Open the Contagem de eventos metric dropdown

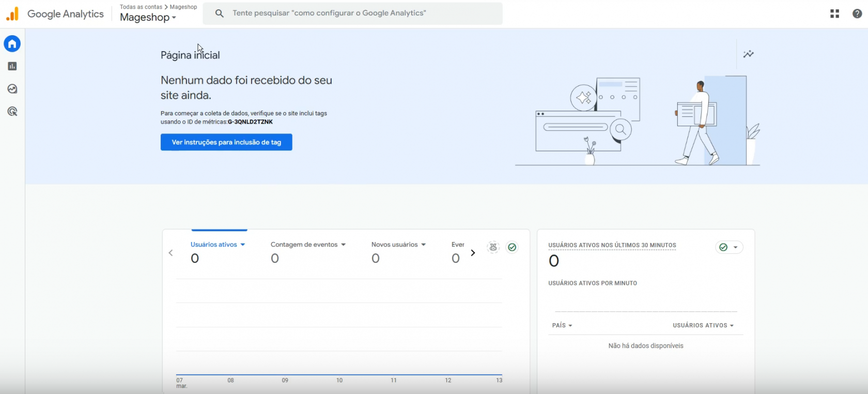click(x=308, y=245)
